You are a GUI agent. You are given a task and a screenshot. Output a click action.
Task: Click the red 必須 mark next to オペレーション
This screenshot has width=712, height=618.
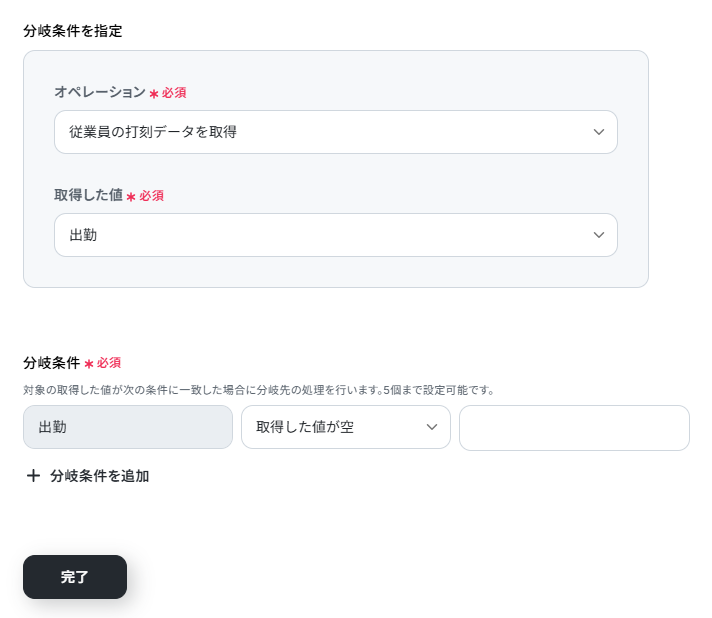coord(174,93)
